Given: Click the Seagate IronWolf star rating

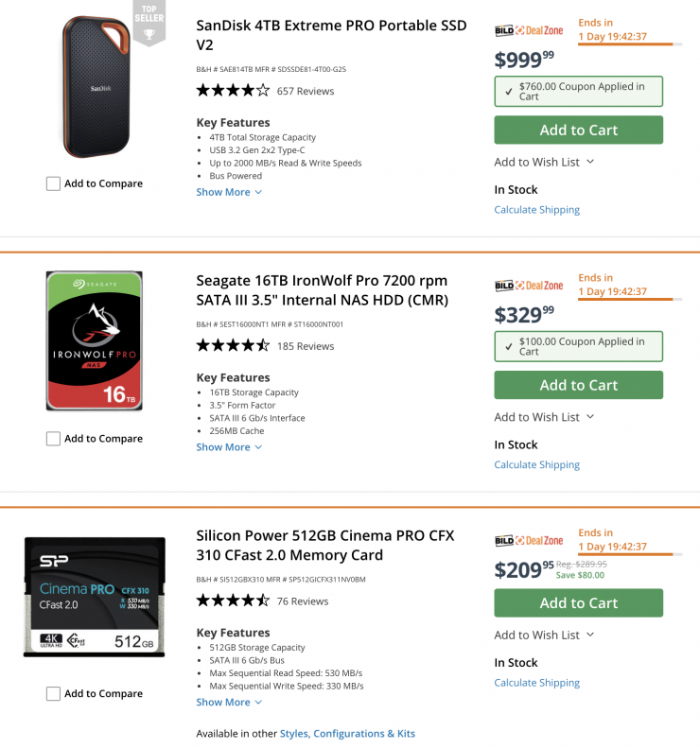Looking at the screenshot, I should point(233,346).
